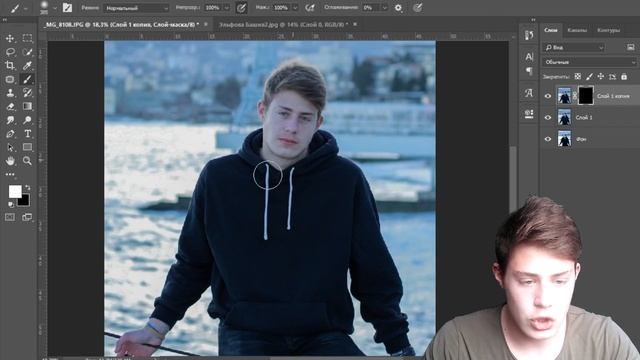Toggle lock transparent pixels

[578, 76]
